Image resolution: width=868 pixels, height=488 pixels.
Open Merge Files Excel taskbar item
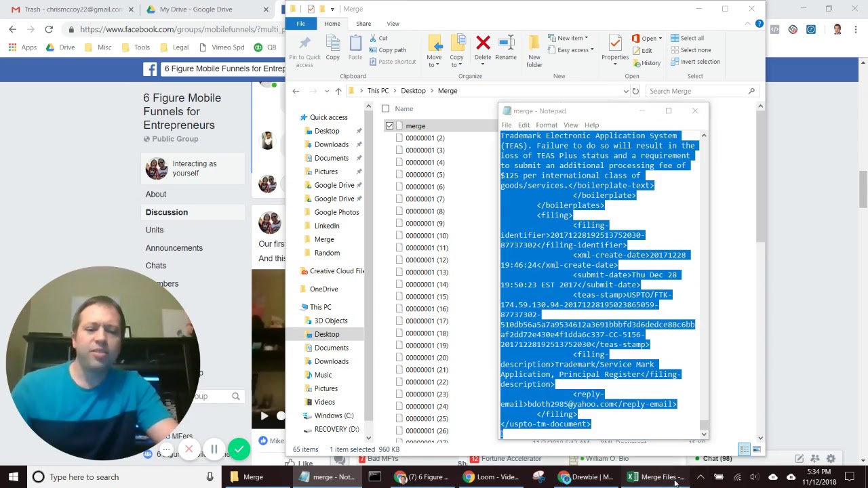pyautogui.click(x=656, y=477)
